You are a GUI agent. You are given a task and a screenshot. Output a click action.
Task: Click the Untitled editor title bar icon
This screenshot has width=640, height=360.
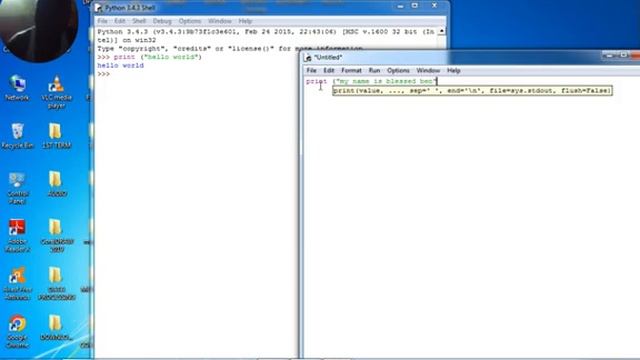tap(308, 58)
